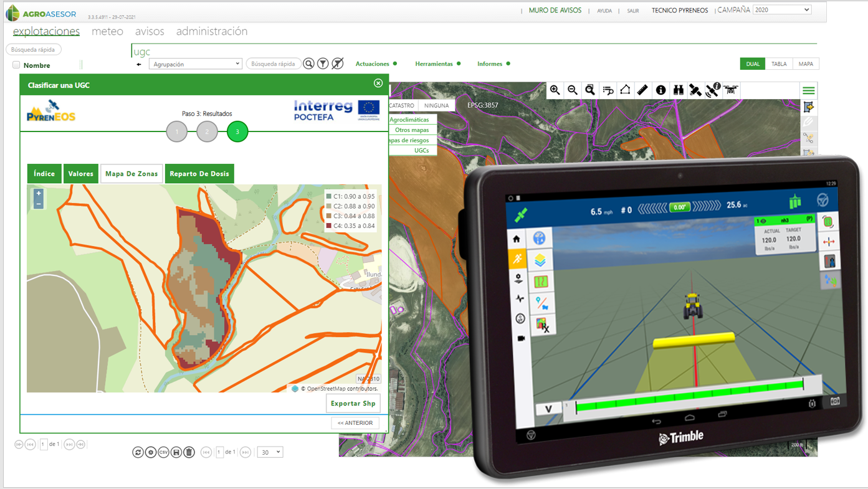Click the zoom out magnifier map tool
This screenshot has height=489, width=868.
[572, 90]
